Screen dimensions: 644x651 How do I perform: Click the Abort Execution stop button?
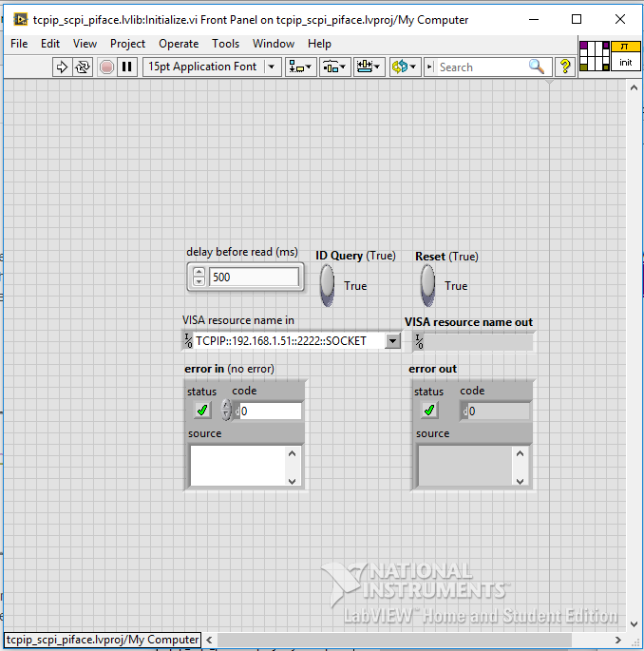pos(106,67)
